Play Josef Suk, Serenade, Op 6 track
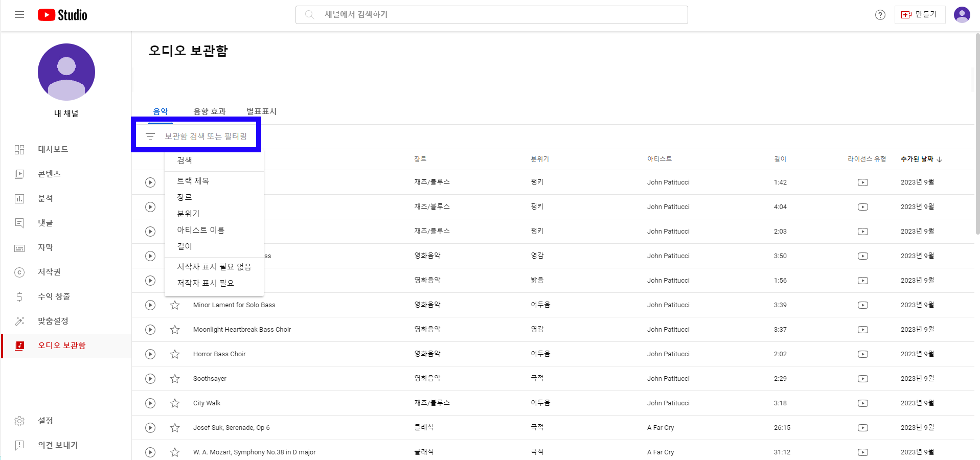This screenshot has height=460, width=980. point(150,428)
